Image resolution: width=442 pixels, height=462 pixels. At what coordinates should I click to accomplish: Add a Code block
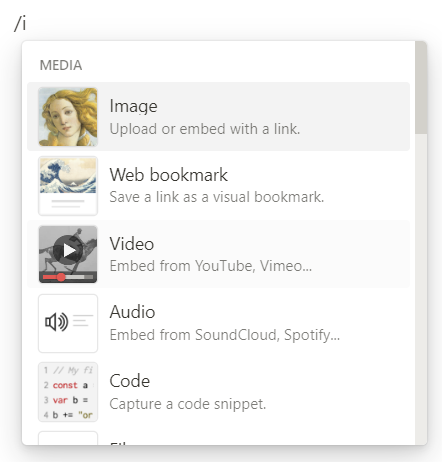tap(218, 392)
